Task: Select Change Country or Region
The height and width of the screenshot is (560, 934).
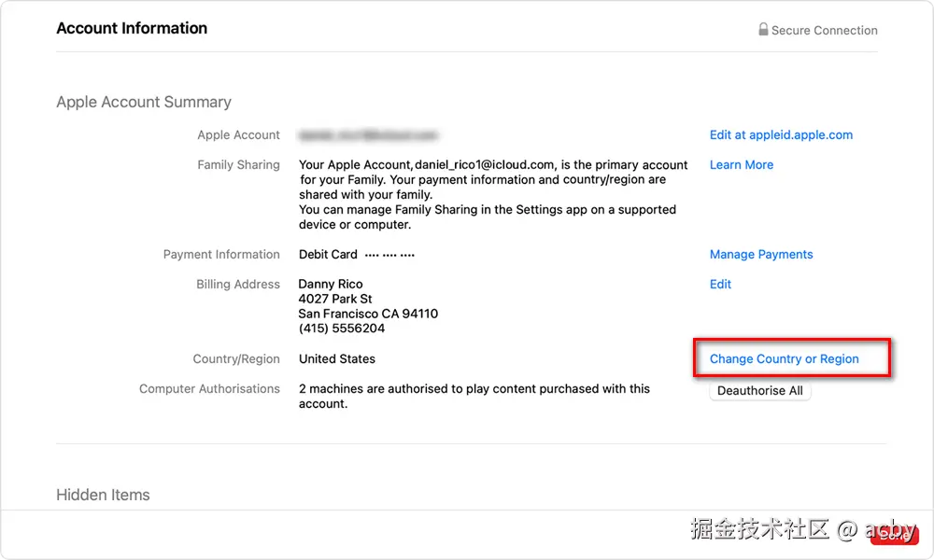Action: point(784,358)
